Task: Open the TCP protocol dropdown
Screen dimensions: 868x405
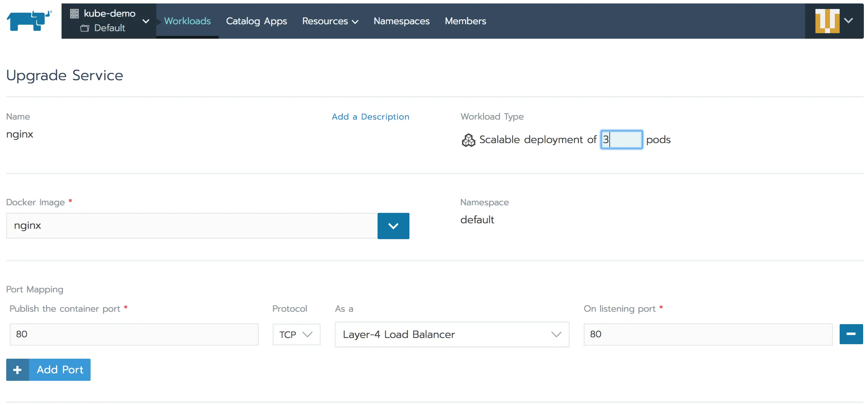Action: pos(296,335)
